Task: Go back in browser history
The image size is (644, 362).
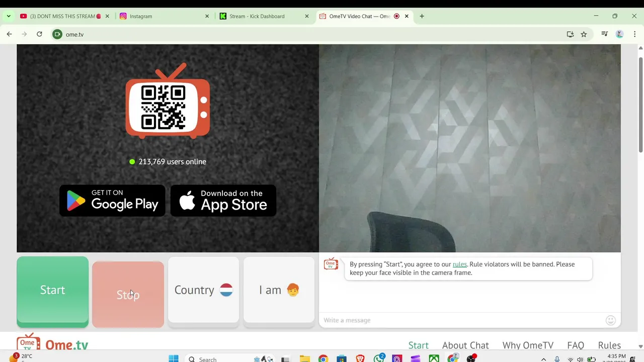Action: click(9, 34)
